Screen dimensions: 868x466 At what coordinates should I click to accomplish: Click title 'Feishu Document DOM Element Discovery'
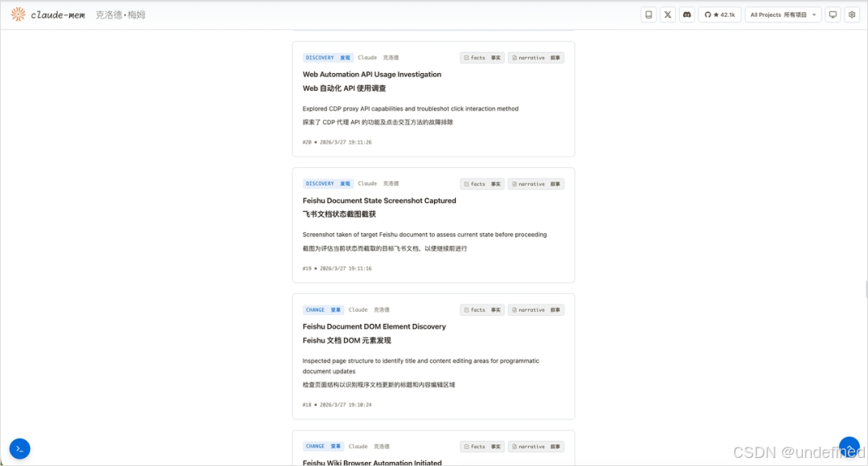point(375,326)
